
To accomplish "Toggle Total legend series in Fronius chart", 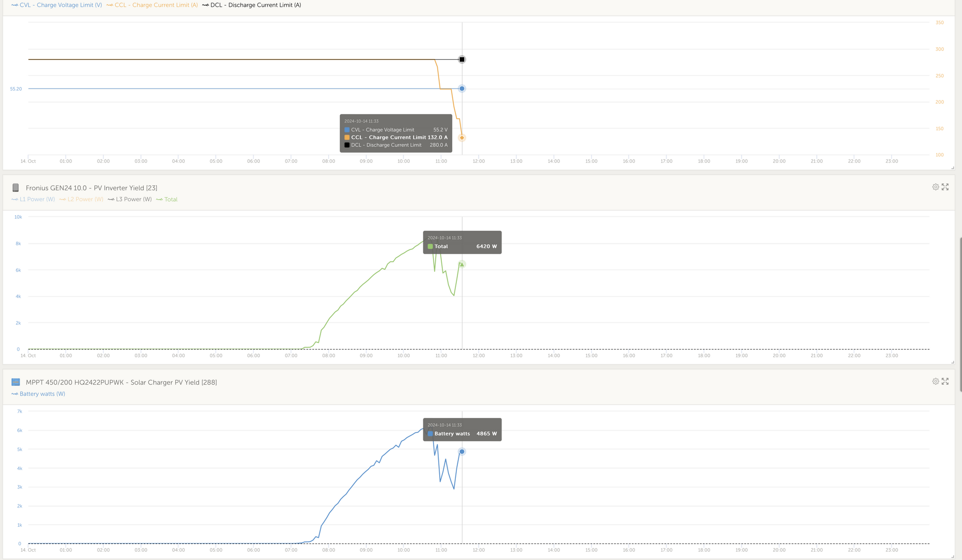I will click(x=166, y=199).
